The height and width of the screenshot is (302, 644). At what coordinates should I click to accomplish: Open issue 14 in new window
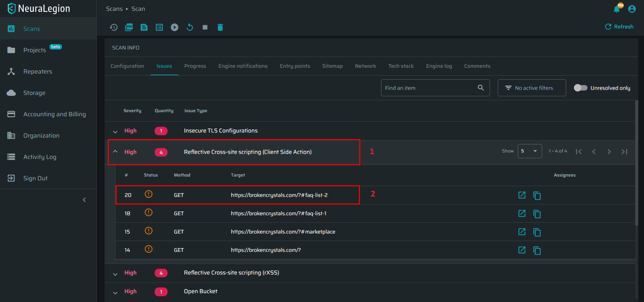pyautogui.click(x=522, y=250)
